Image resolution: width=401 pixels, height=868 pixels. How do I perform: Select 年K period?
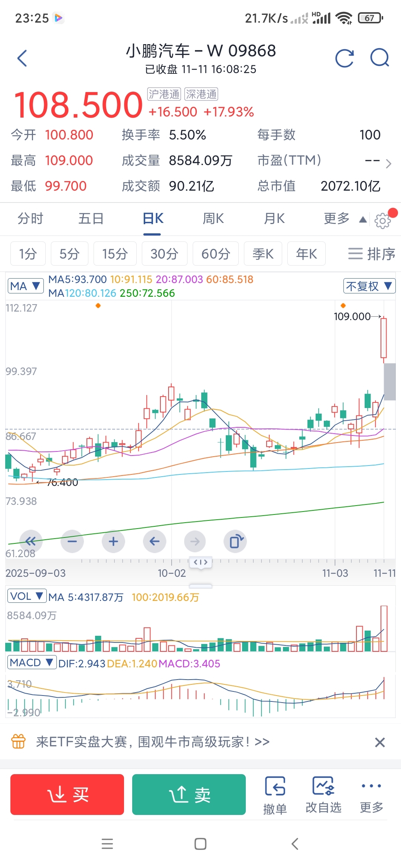point(306,254)
